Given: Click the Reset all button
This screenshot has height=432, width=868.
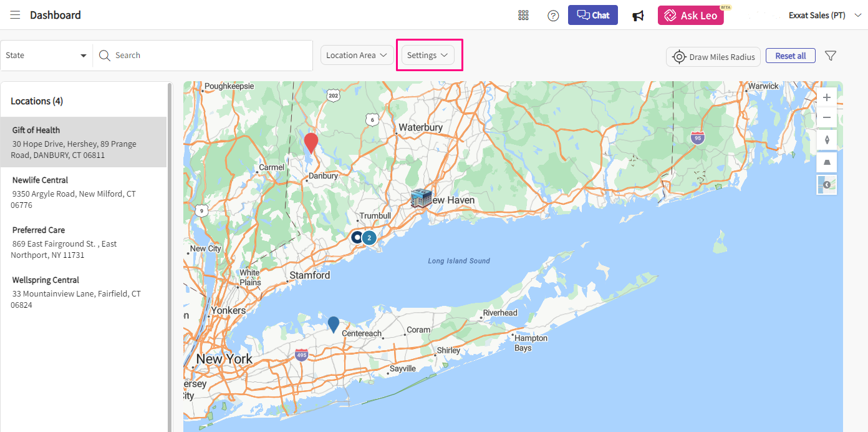Looking at the screenshot, I should coord(790,56).
